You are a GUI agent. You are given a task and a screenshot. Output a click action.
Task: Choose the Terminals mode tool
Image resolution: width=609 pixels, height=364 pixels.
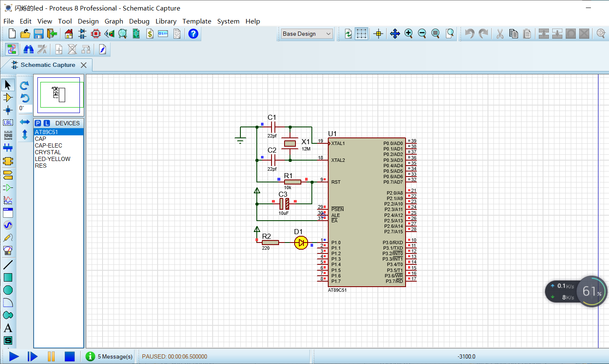(8, 174)
